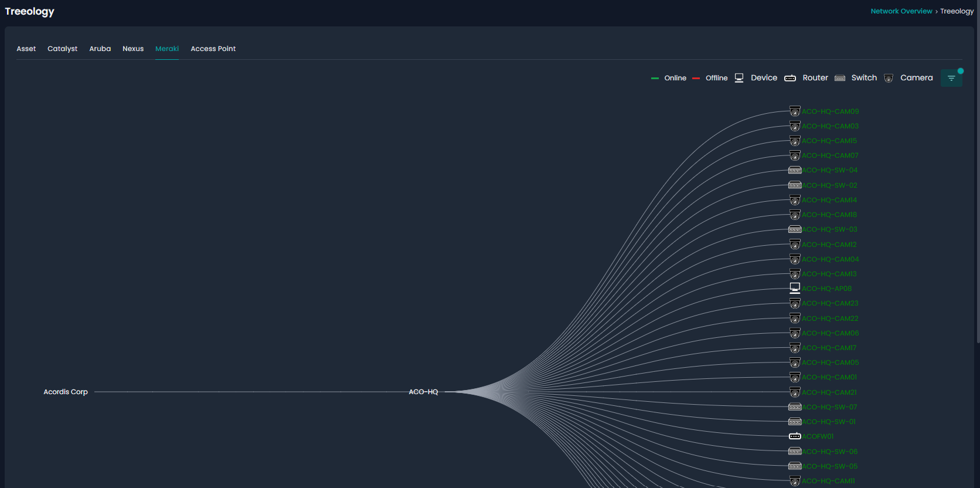Switch to the Aruba tab
The height and width of the screenshot is (488, 980).
tap(100, 49)
